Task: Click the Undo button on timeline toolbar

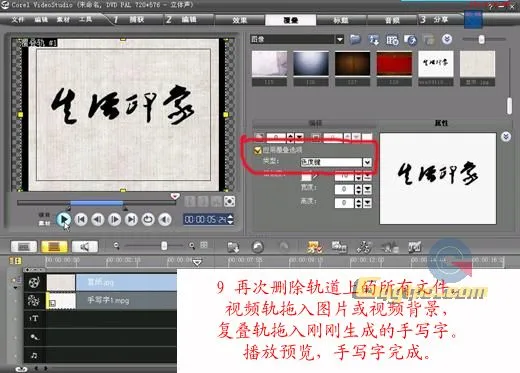Action: (257, 247)
